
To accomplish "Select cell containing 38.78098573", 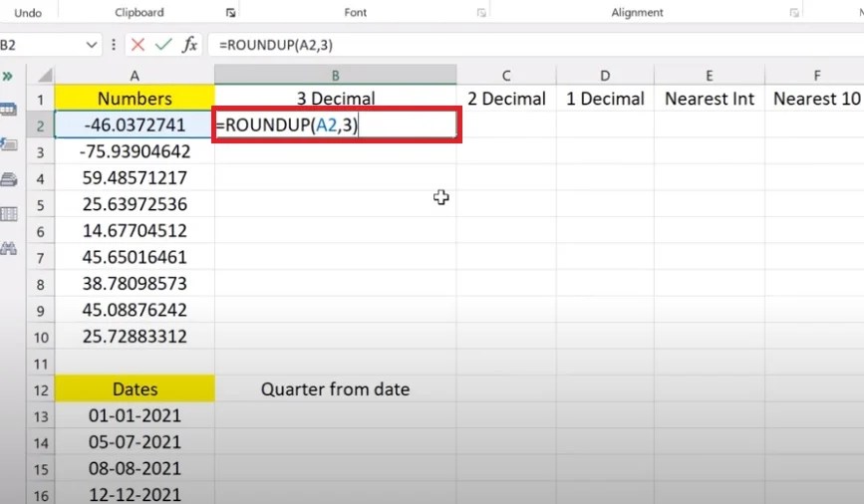I will (x=135, y=284).
